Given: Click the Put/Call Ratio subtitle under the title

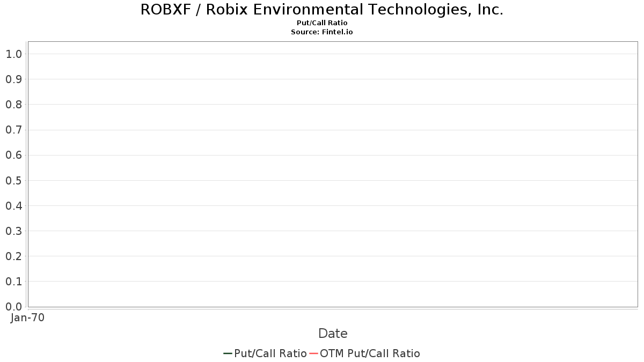Looking at the screenshot, I should coord(322,23).
